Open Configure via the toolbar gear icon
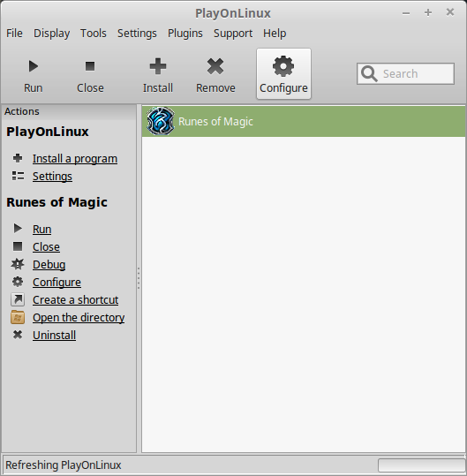The width and height of the screenshot is (467, 476). tap(283, 66)
